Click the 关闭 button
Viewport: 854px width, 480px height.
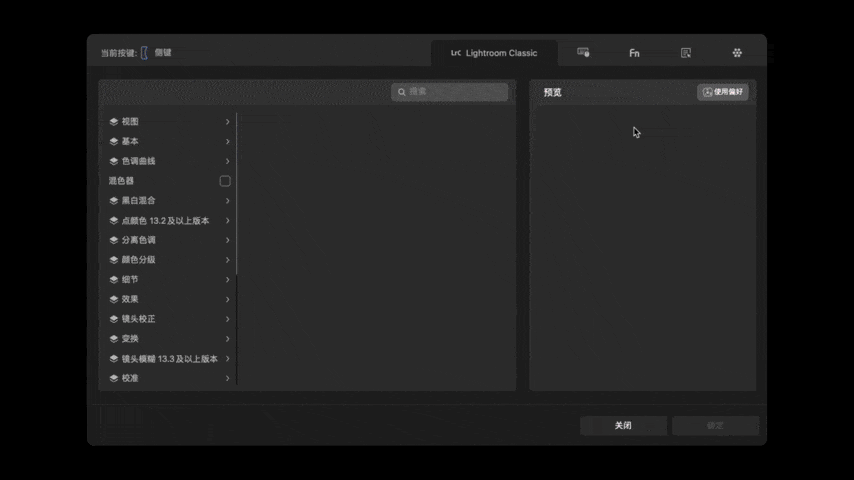(623, 426)
